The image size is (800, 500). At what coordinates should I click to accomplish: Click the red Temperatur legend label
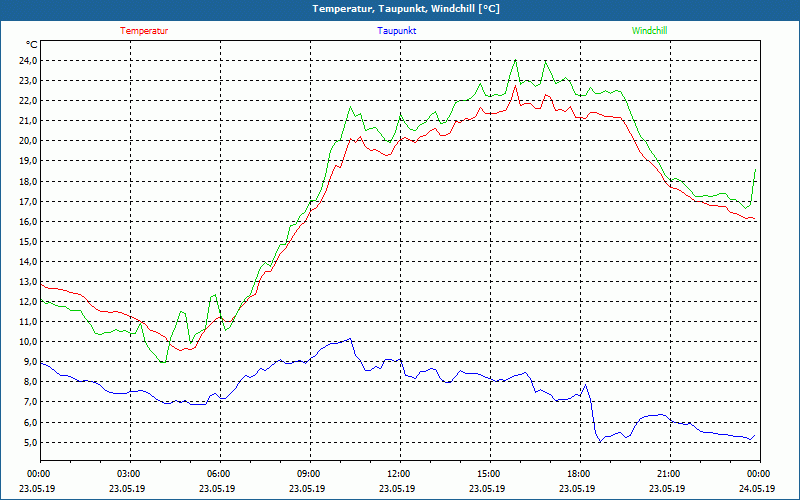[x=144, y=31]
